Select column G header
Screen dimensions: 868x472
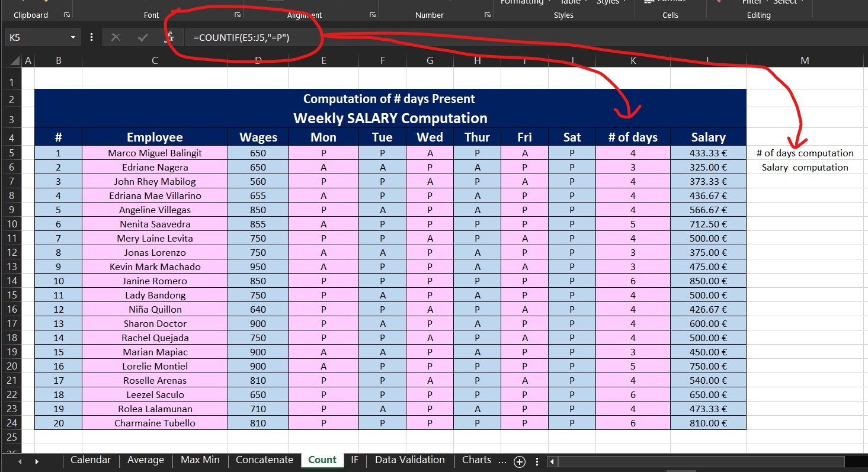430,60
